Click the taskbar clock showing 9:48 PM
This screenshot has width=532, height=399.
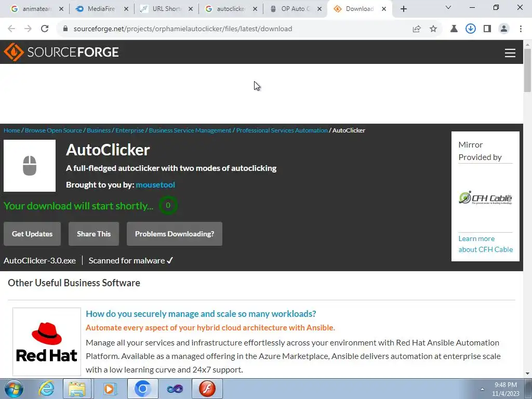tap(506, 389)
